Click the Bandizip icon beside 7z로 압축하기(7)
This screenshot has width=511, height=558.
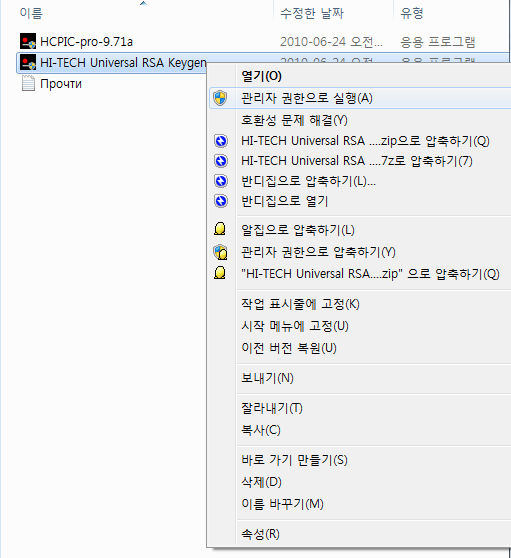click(x=221, y=161)
